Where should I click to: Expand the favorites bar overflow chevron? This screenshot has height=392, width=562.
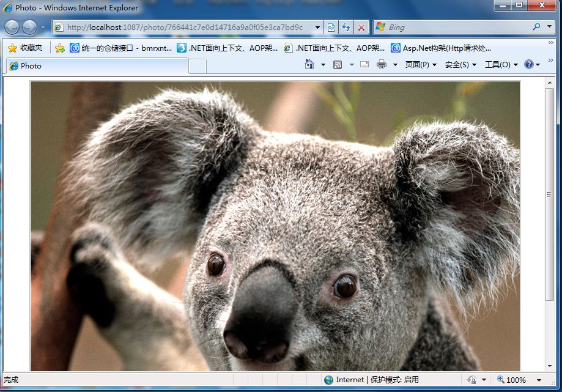pyautogui.click(x=551, y=43)
